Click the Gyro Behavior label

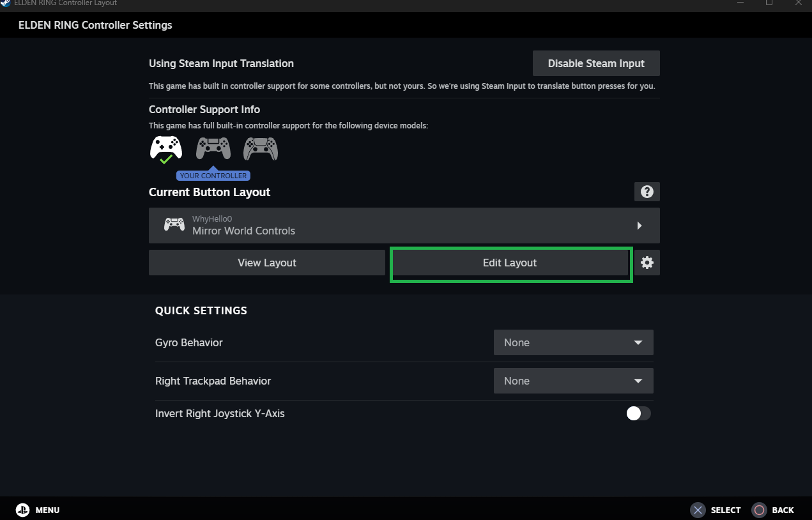189,342
